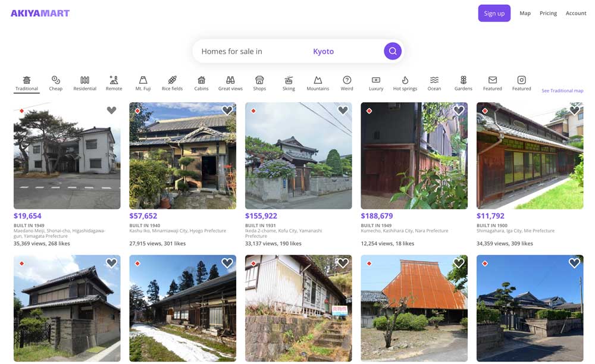The image size is (595, 364).
Task: Filter by Mountains category
Action: click(318, 83)
